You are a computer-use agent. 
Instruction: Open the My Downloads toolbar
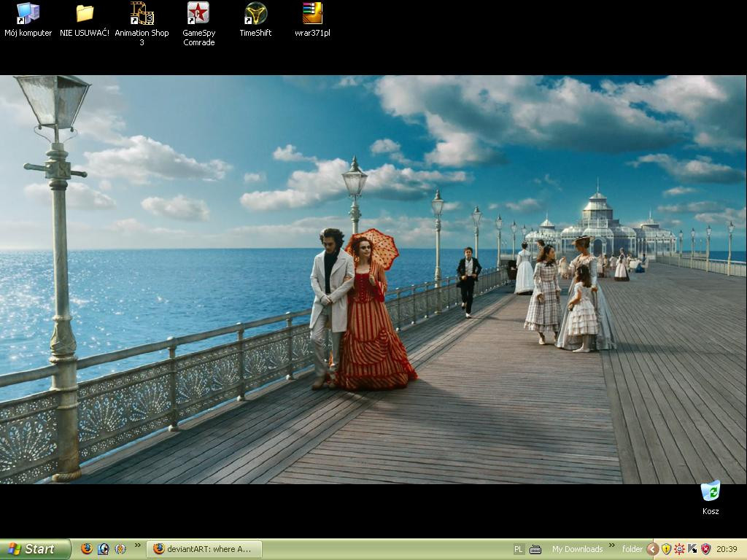(578, 549)
